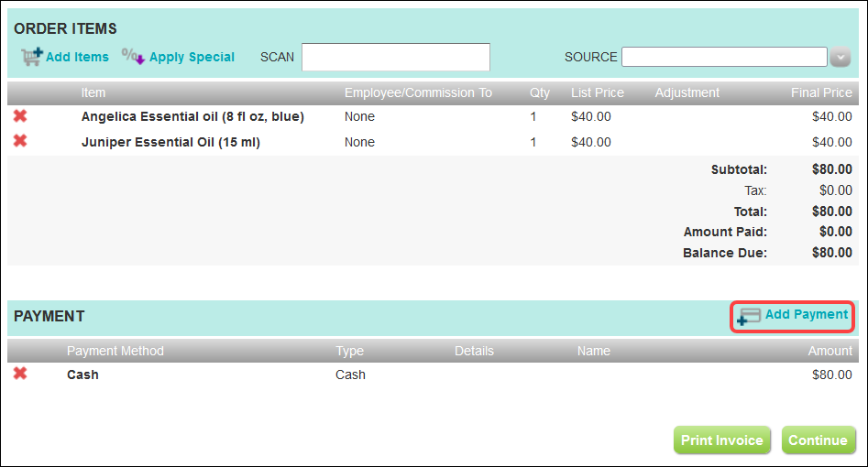
Task: Click the bold Cash payment method
Action: (x=82, y=375)
